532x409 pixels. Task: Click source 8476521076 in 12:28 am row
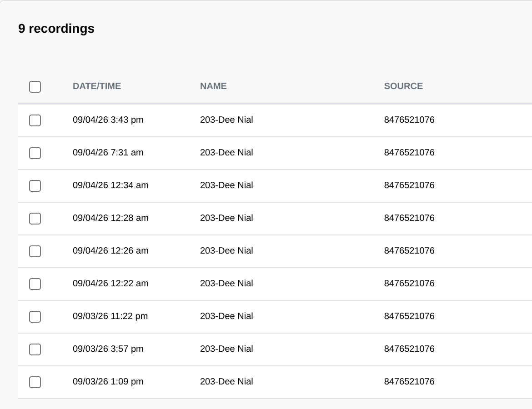tap(409, 218)
